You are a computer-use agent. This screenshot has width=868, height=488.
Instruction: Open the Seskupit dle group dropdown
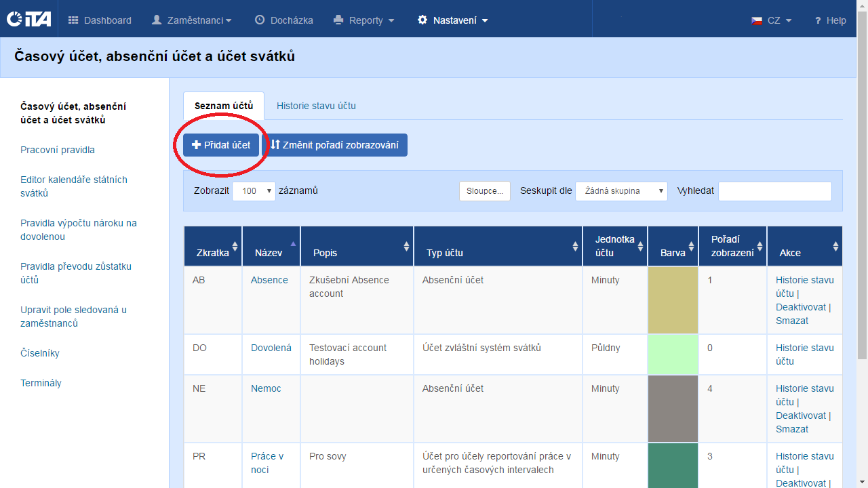621,191
